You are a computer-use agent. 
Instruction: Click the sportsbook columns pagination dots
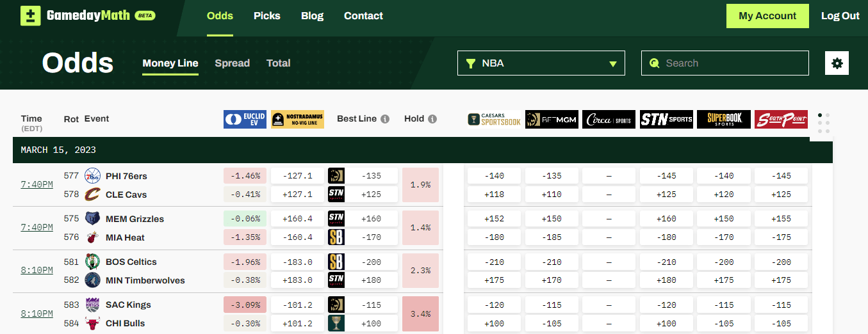(x=824, y=123)
